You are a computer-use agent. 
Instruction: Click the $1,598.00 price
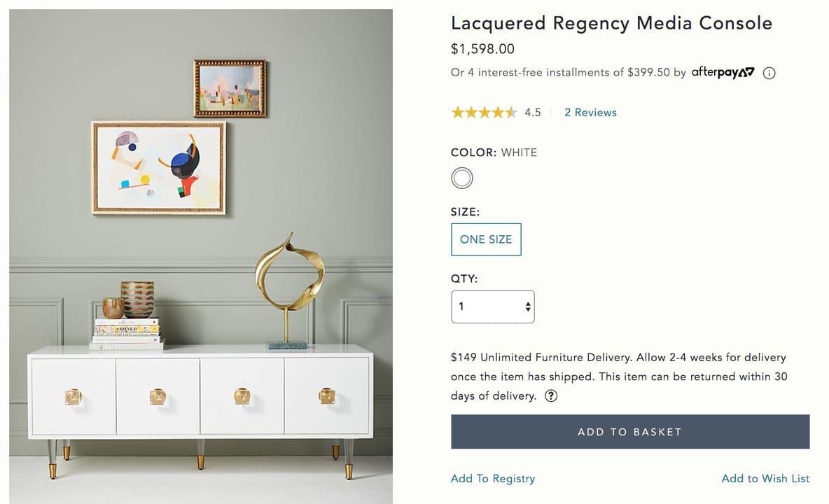point(482,49)
